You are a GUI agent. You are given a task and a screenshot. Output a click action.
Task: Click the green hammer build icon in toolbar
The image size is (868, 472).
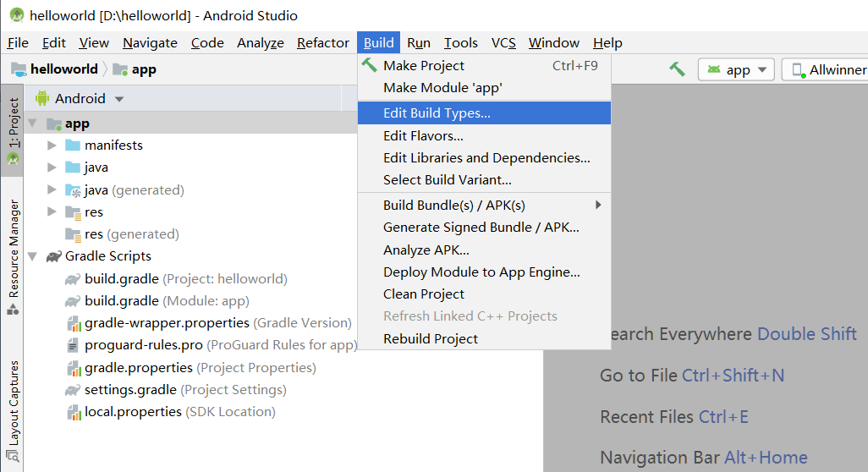(677, 69)
